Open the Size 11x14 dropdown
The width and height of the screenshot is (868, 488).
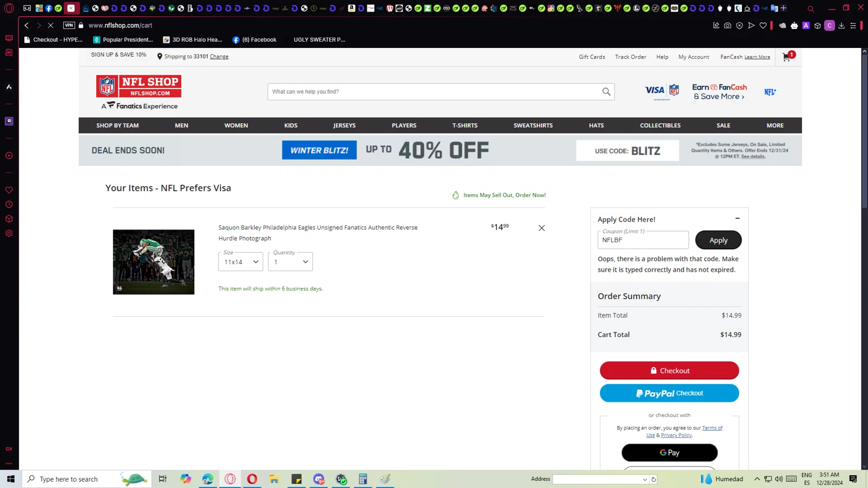(241, 262)
